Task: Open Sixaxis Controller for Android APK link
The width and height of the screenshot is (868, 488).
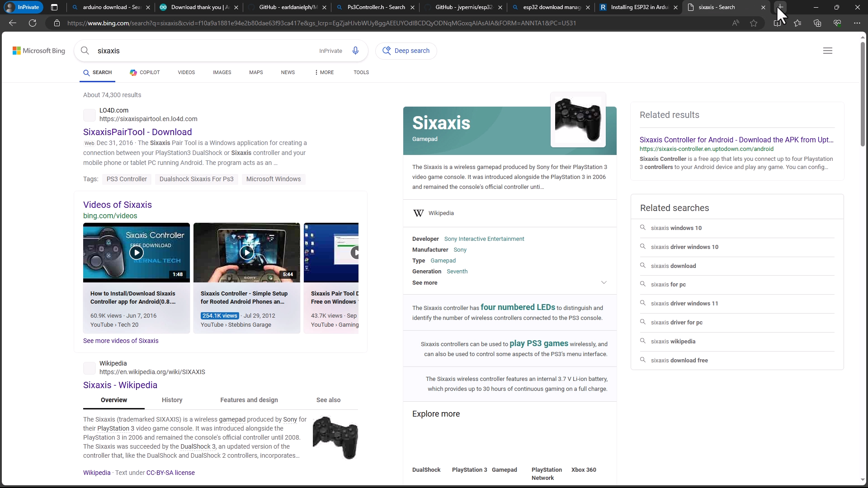Action: 736,140
